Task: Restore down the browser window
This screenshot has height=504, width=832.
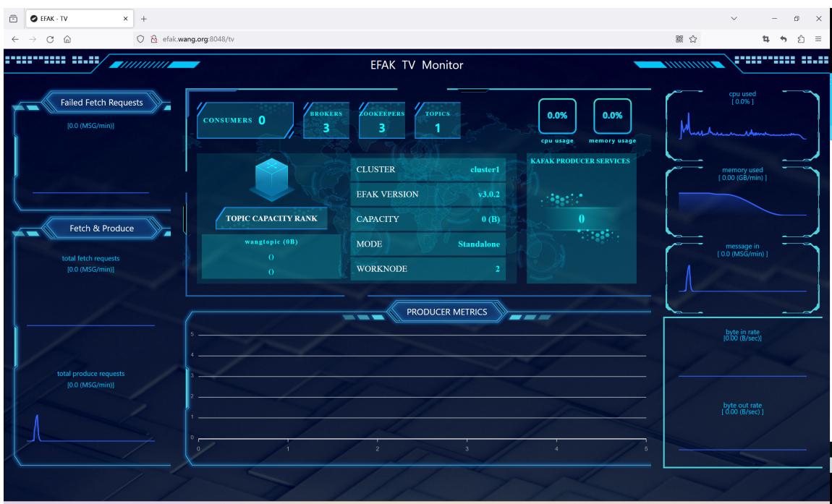Action: point(797,19)
